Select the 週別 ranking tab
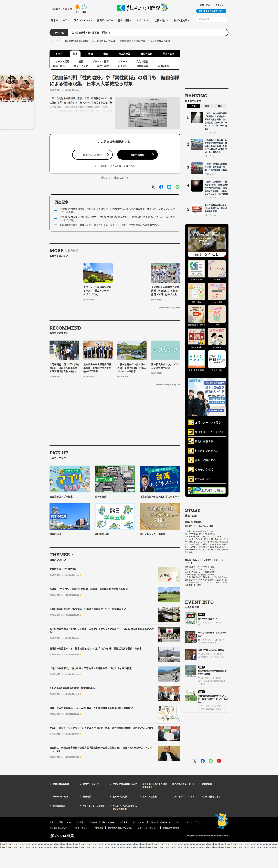 [207, 106]
